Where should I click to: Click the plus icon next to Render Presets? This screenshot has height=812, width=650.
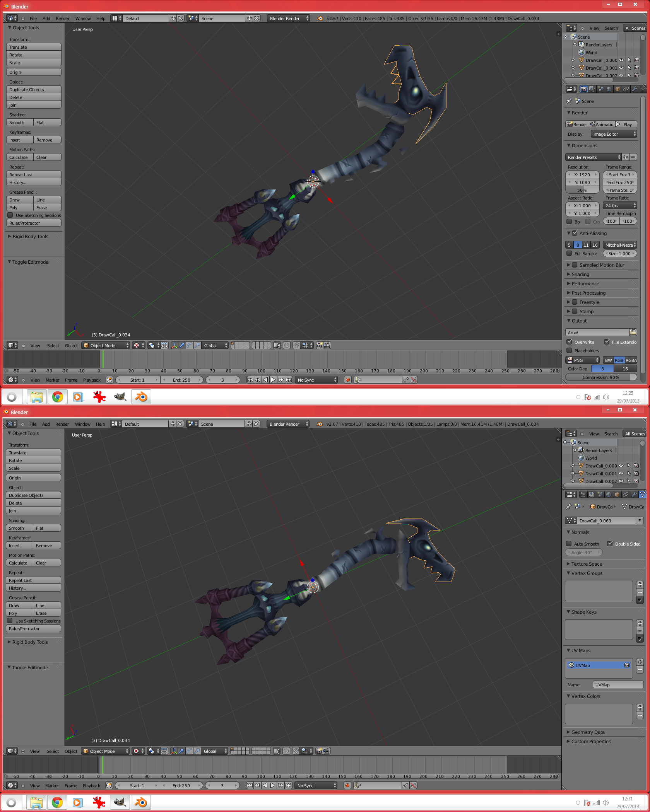point(625,157)
